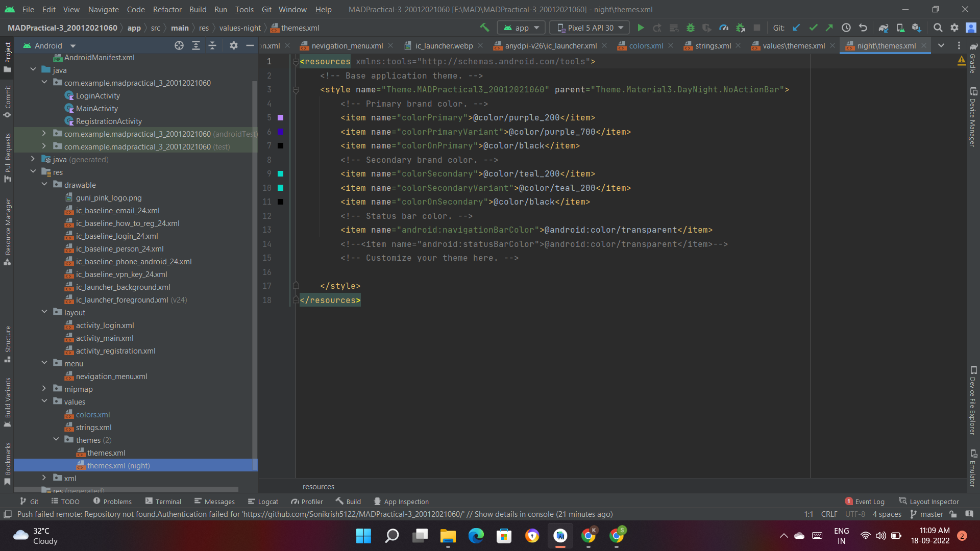Open Microsoft Edge from the taskbar
This screenshot has height=551, width=980.
point(476,536)
